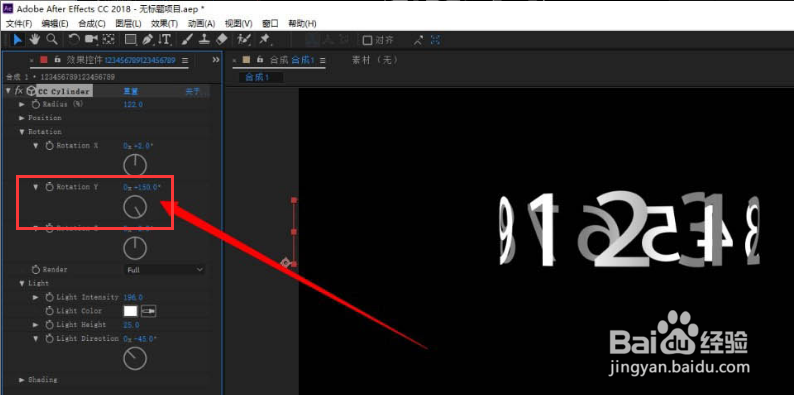Toggle the fx switch for CC Cylinder

click(x=19, y=91)
